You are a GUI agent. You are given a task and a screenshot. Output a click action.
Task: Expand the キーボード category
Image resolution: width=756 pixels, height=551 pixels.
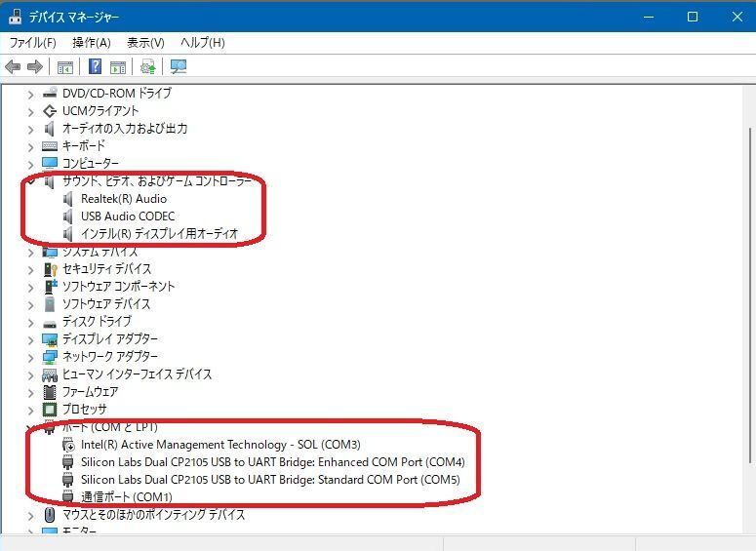point(31,146)
